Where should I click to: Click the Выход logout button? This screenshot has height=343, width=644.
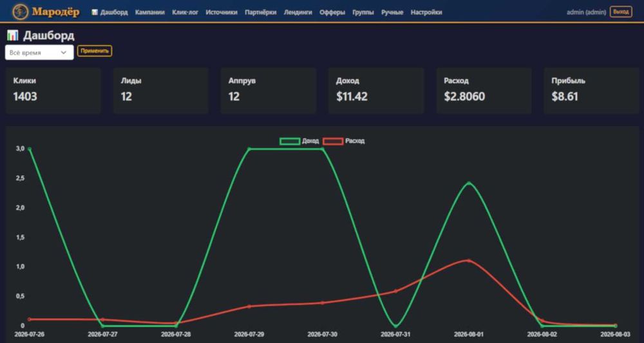[x=621, y=12]
